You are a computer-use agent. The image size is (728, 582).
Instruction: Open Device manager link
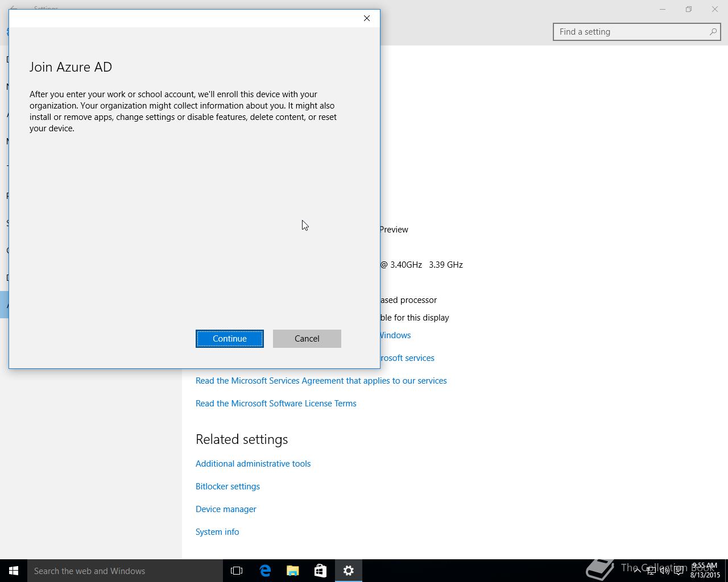pos(226,509)
